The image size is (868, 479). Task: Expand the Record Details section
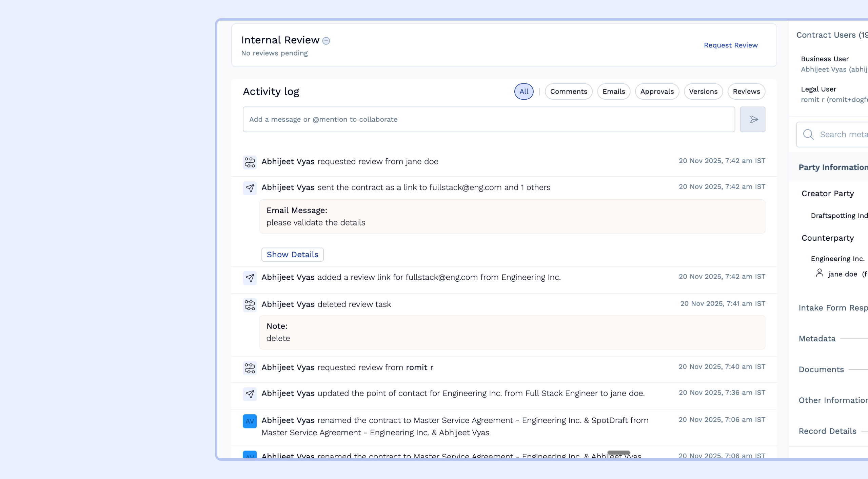[x=827, y=431]
